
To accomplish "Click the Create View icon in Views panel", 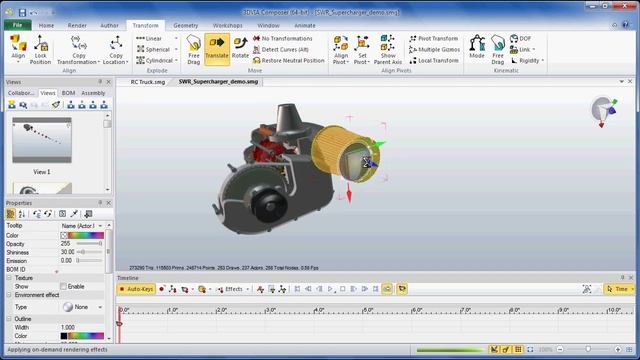I will pyautogui.click(x=12, y=105).
